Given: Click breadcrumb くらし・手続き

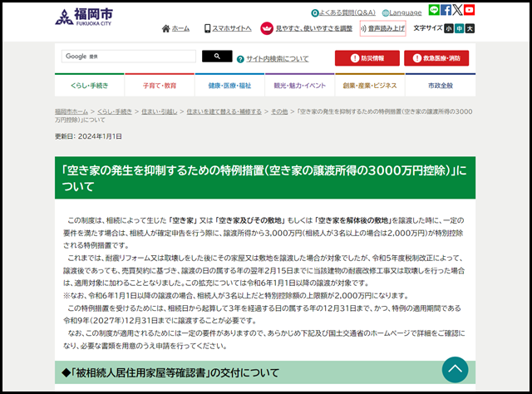Looking at the screenshot, I should point(115,111).
